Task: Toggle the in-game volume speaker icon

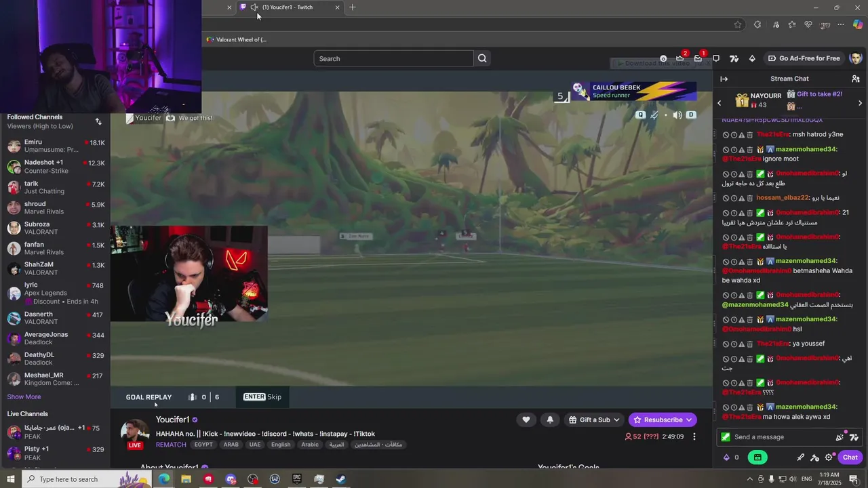Action: [677, 115]
